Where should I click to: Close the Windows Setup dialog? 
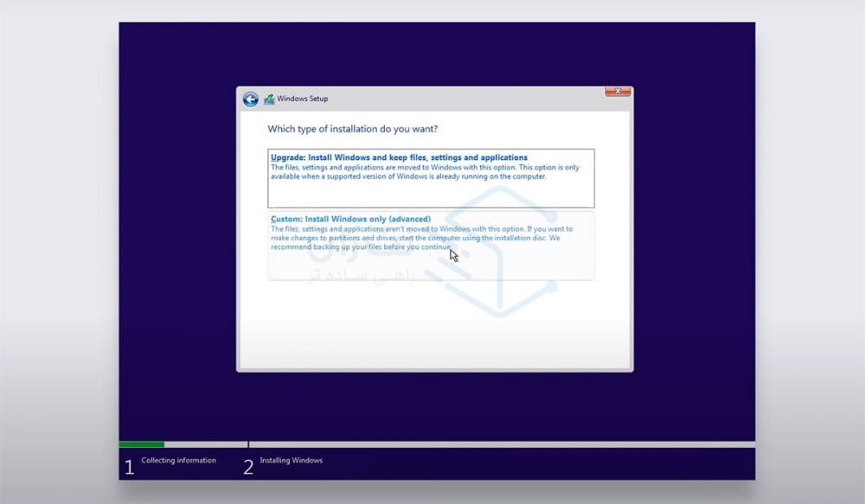pyautogui.click(x=617, y=92)
